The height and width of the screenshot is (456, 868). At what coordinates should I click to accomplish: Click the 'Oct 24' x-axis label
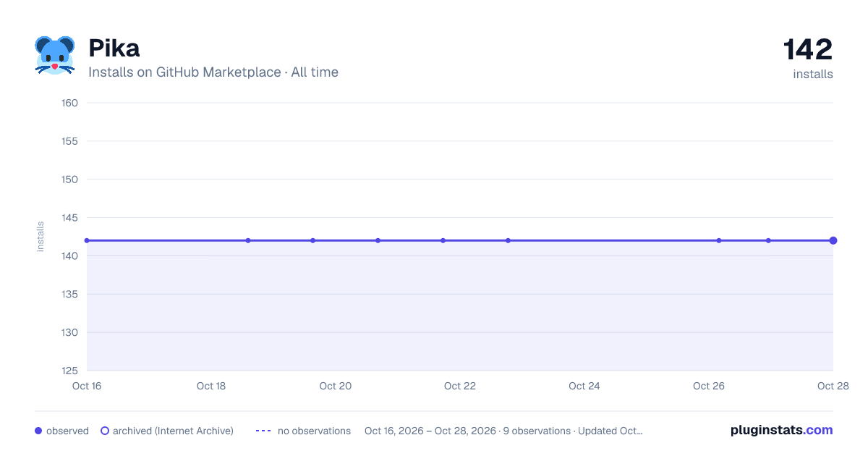click(x=584, y=386)
